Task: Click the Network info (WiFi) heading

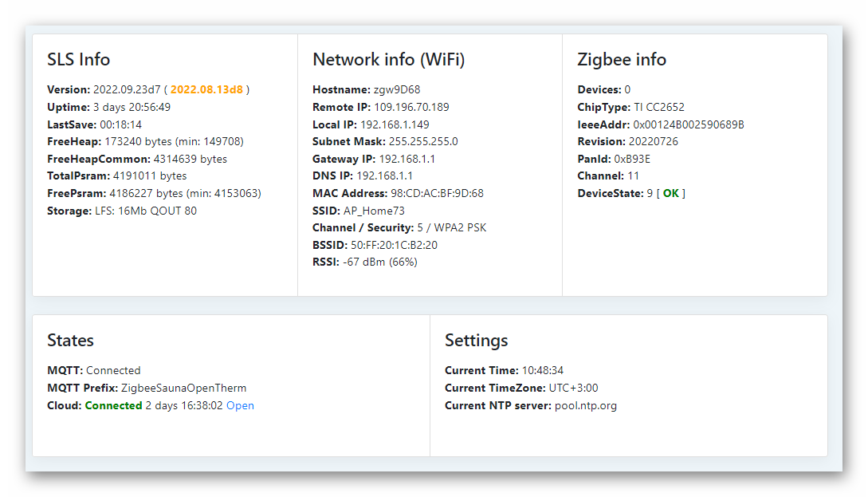Action: click(388, 60)
